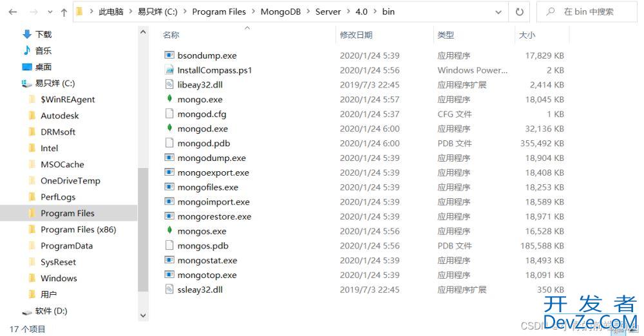Click the Music note icon

click(x=27, y=50)
